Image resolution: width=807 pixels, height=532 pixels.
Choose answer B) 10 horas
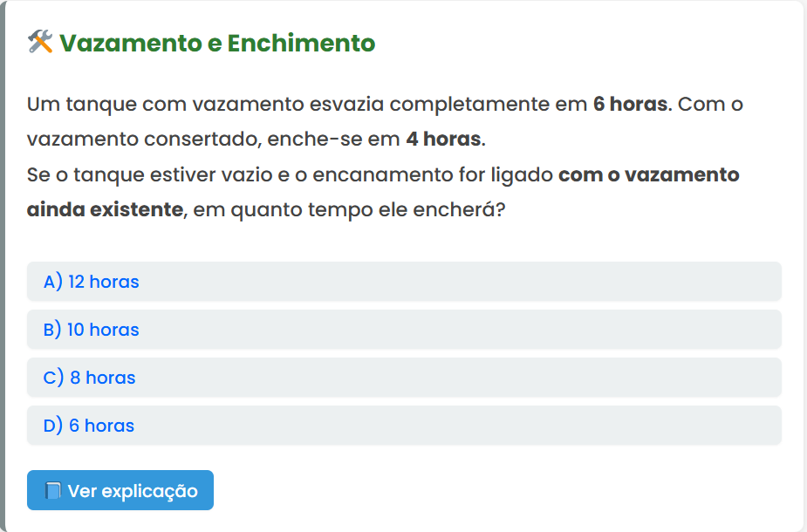[92, 330]
